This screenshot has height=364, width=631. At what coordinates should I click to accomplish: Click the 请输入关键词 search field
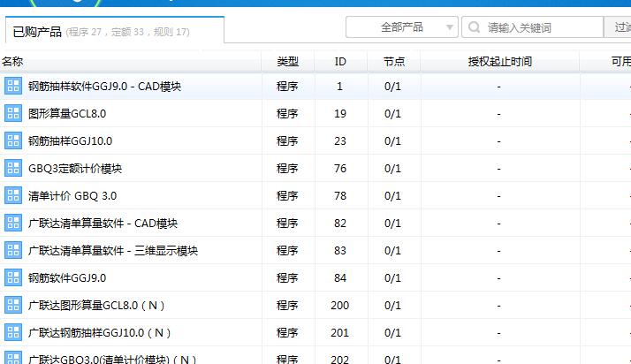(533, 27)
